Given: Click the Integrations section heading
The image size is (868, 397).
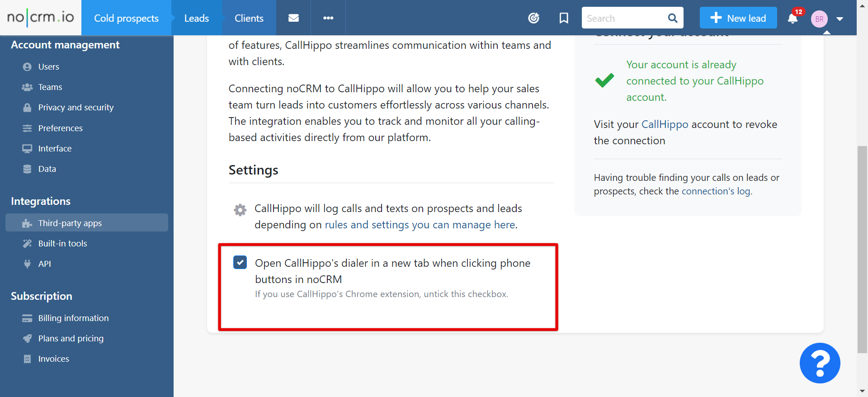Looking at the screenshot, I should pos(41,201).
